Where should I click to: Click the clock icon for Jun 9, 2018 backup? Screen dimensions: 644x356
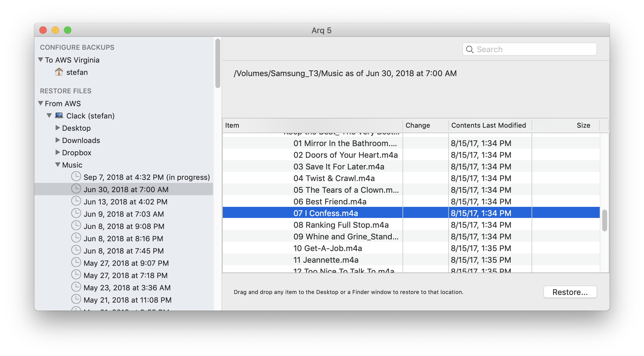tap(76, 213)
